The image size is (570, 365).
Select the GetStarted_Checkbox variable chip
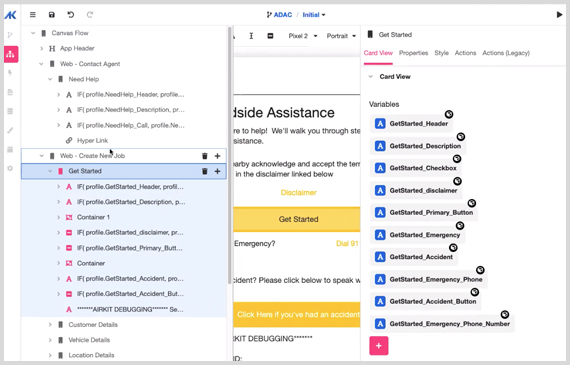pyautogui.click(x=415, y=168)
